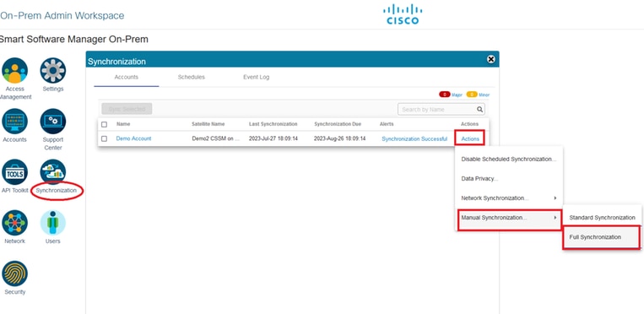Screen dimensions: 644x314
Task: Sort by the Last Synchronization column header
Action: click(273, 124)
